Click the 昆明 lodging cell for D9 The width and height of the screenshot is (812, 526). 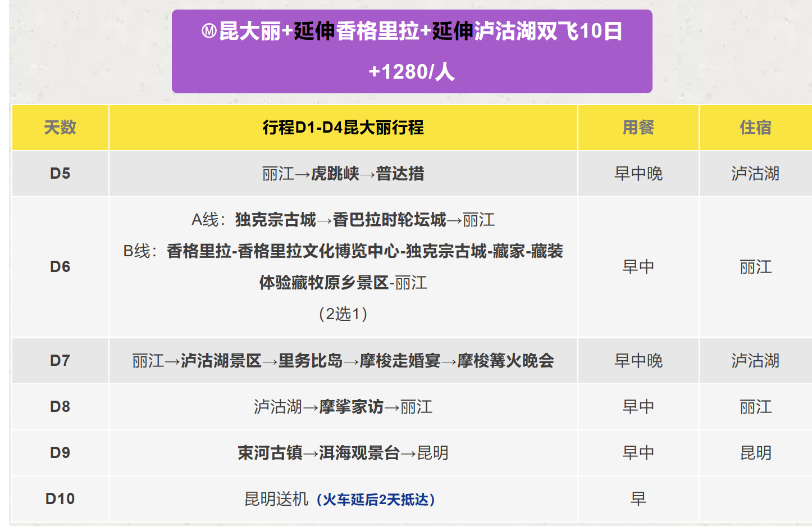point(755,453)
